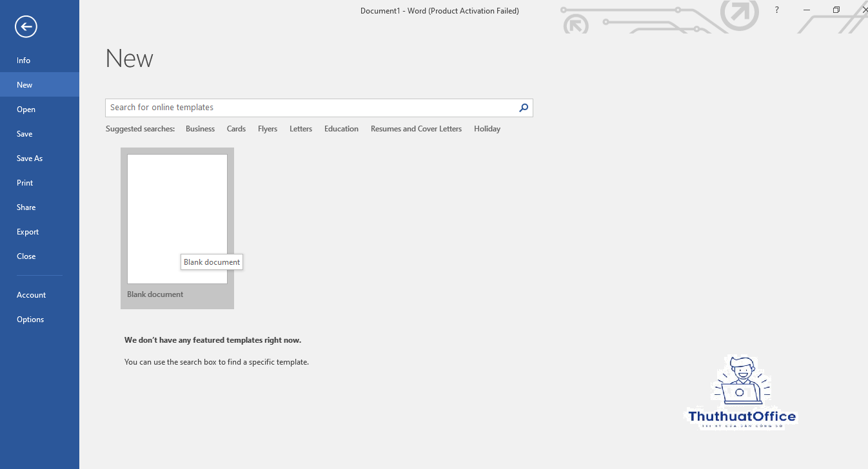Pick the Letters suggested search
This screenshot has height=469, width=868.
(x=301, y=129)
